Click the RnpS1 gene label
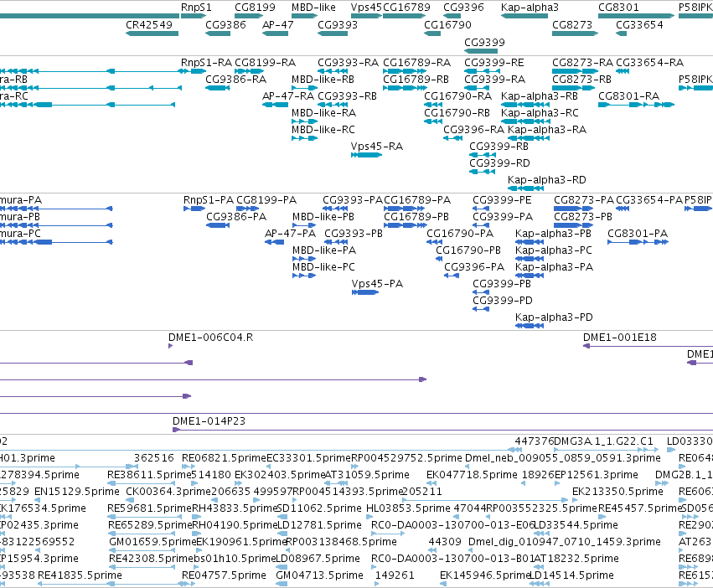 [196, 8]
